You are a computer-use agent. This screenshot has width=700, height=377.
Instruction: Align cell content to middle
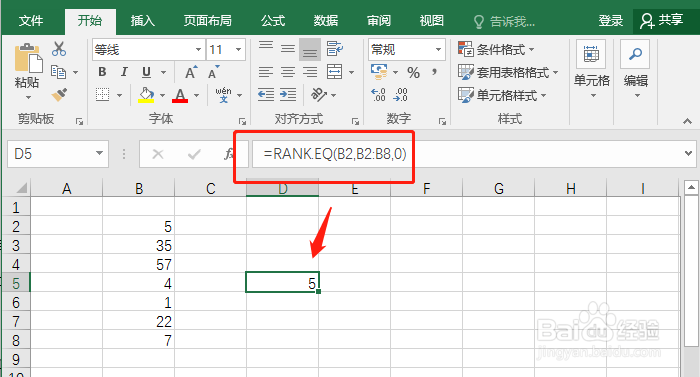(x=288, y=48)
